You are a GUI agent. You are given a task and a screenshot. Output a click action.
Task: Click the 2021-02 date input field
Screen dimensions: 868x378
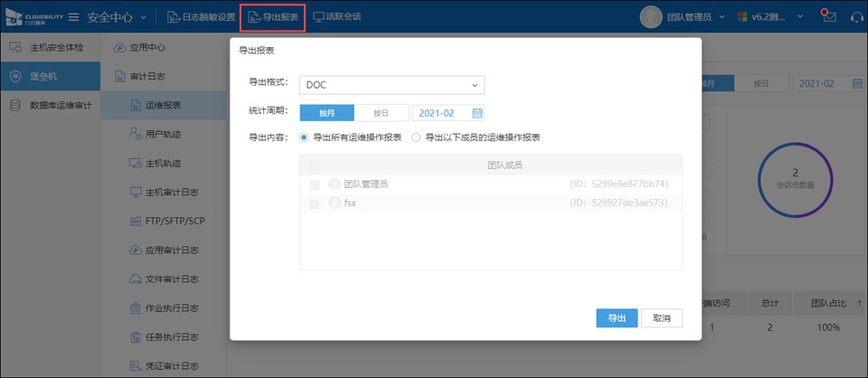[x=439, y=113]
